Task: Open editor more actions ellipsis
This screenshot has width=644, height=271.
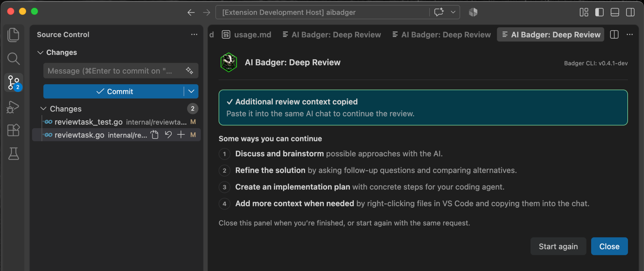Action: pos(630,35)
